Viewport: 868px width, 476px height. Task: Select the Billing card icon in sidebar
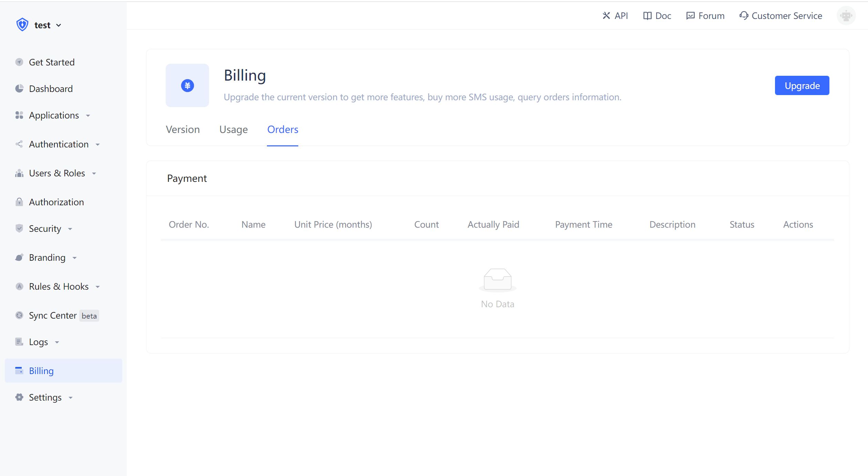[19, 371]
